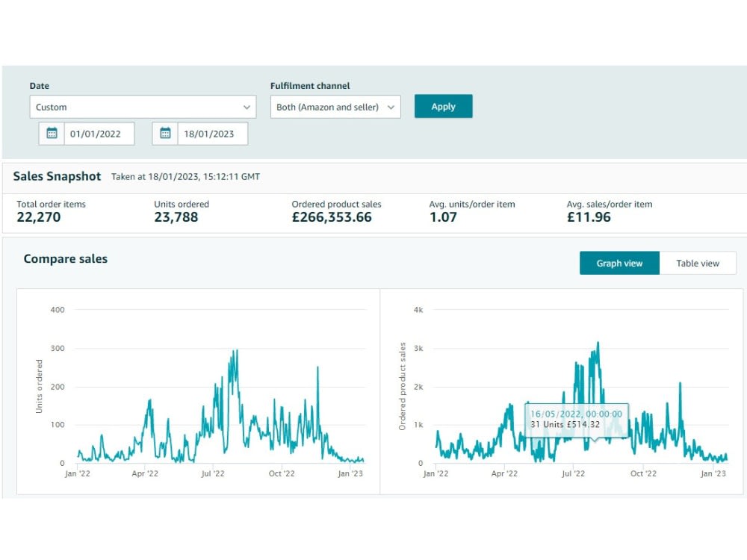Image resolution: width=747 pixels, height=560 pixels.
Task: Open the end date calendar icon
Action: point(165,134)
